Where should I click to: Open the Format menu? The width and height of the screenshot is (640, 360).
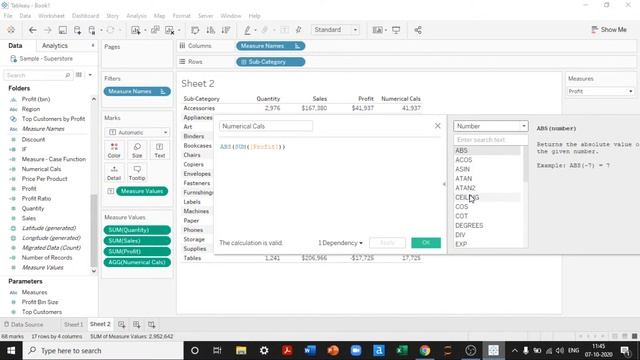[181, 16]
